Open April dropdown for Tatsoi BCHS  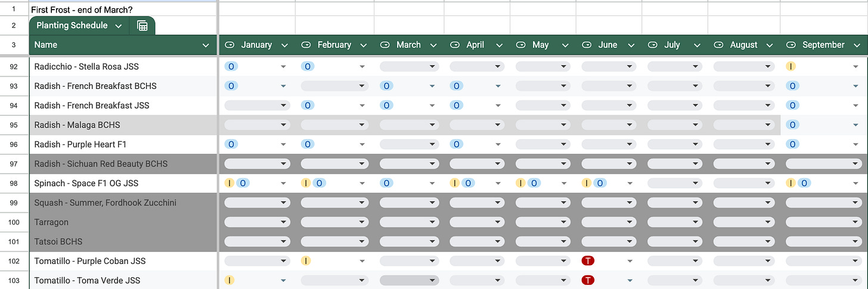click(477, 241)
